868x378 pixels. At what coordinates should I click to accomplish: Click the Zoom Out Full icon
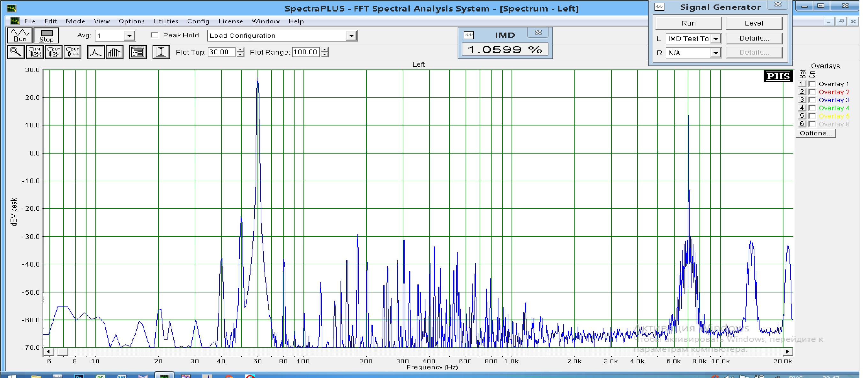pos(73,52)
